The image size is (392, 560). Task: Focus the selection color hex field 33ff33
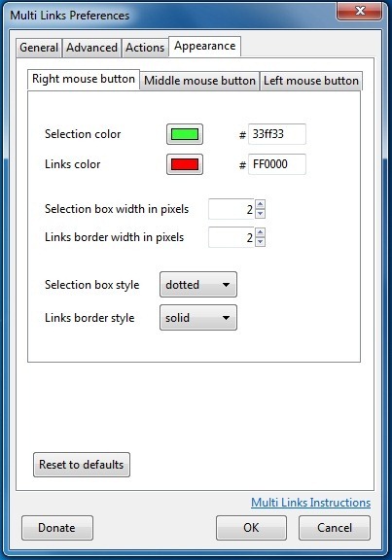tap(277, 134)
